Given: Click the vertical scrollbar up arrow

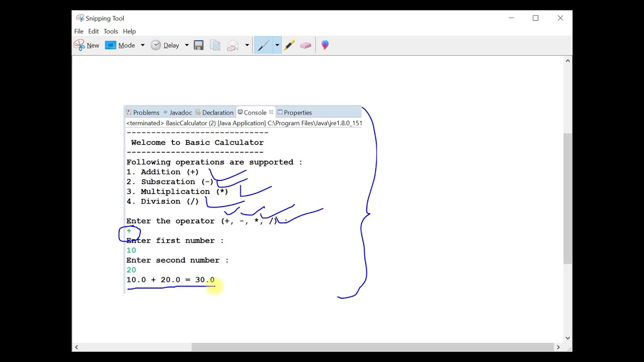Looking at the screenshot, I should pos(568,61).
